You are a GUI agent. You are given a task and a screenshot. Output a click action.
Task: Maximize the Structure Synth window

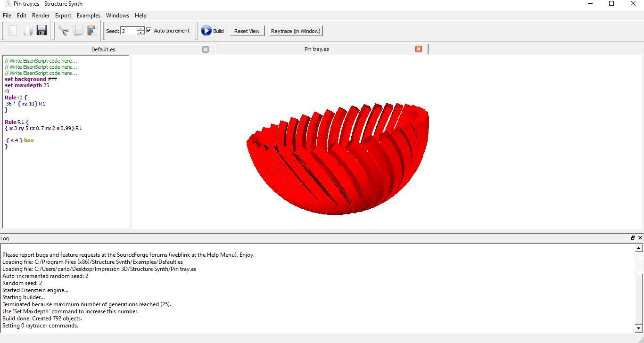pyautogui.click(x=611, y=4)
